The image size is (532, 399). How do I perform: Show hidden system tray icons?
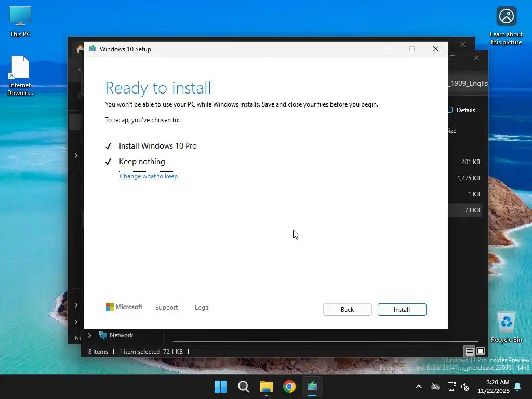[x=419, y=387]
